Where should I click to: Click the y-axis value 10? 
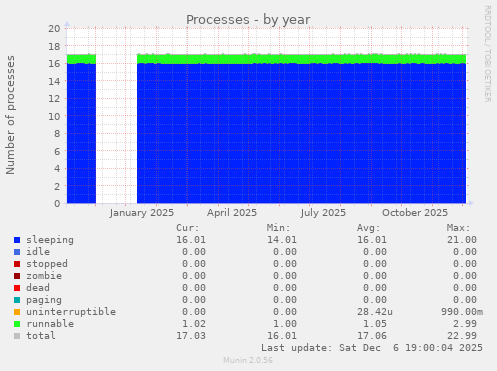[x=54, y=116]
